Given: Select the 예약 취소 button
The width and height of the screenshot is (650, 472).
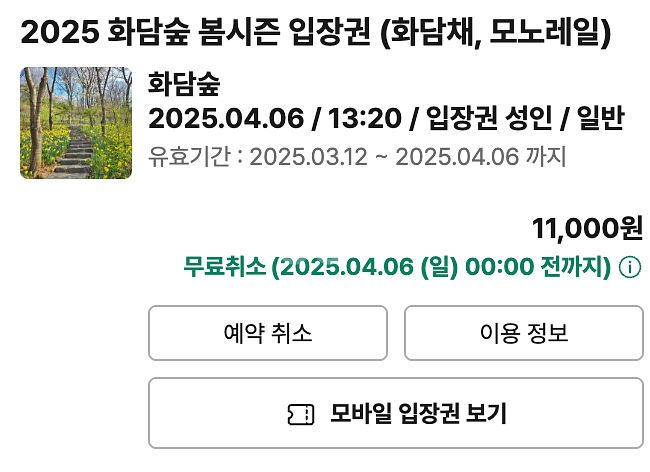Looking at the screenshot, I should tap(268, 333).
